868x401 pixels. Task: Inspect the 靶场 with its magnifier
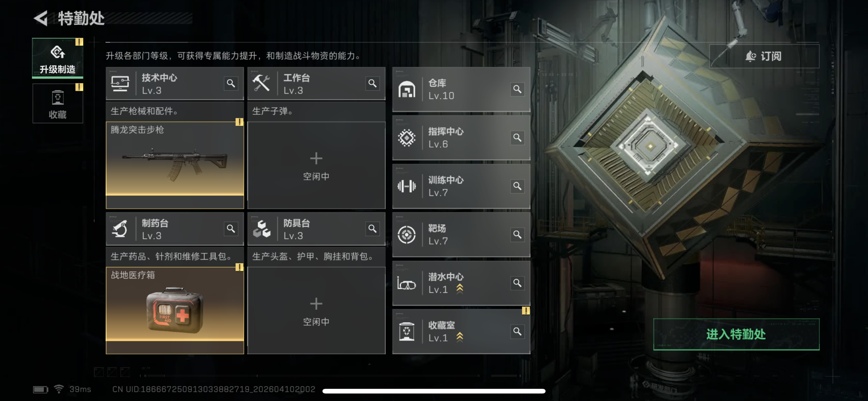pyautogui.click(x=517, y=235)
